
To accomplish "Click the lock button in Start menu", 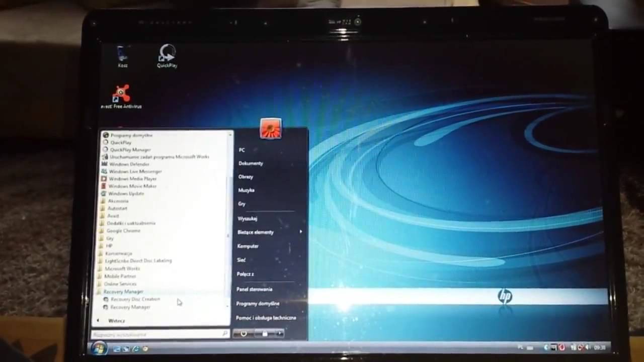I will pyautogui.click(x=265, y=333).
